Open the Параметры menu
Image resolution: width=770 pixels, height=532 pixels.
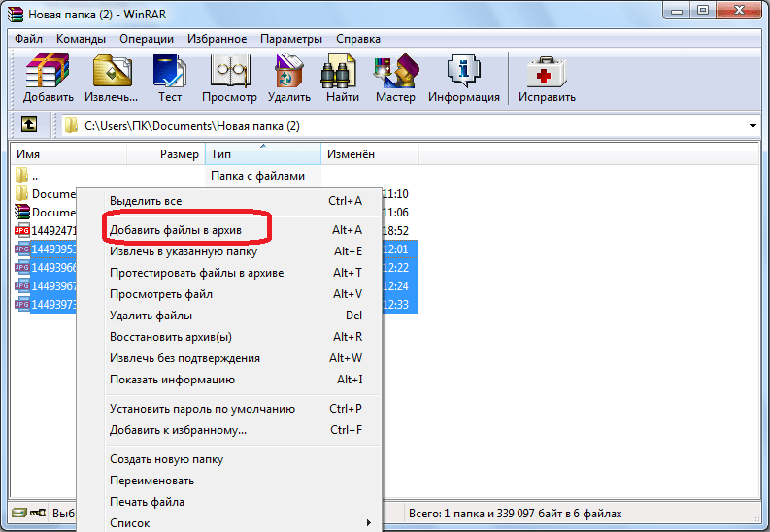tap(291, 39)
